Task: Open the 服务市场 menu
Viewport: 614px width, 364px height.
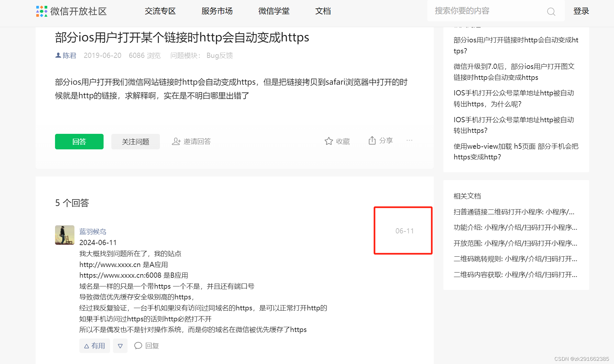Action: tap(217, 11)
